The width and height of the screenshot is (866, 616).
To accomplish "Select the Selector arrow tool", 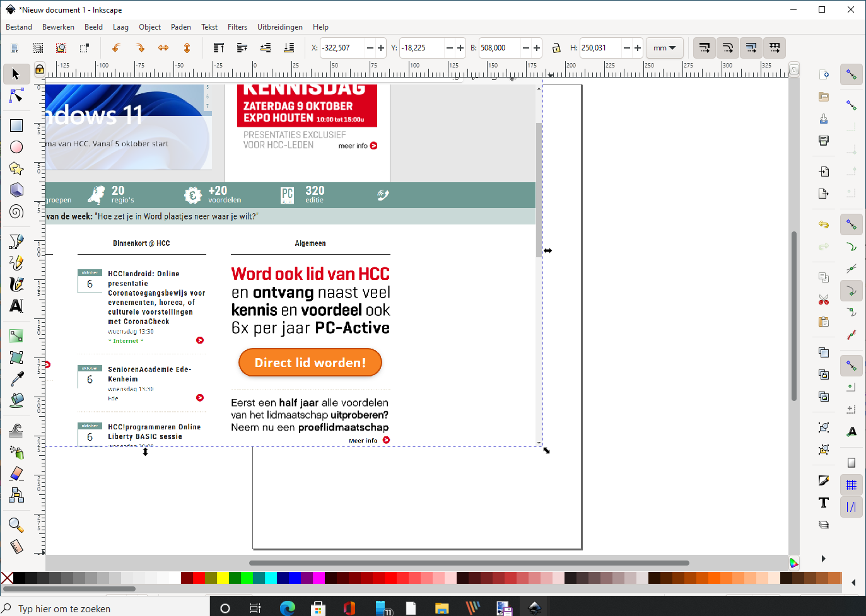I will [16, 74].
